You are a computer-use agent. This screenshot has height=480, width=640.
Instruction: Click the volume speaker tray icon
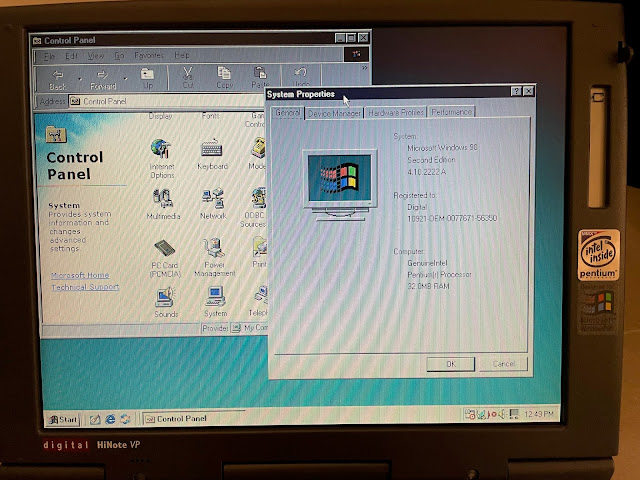(502, 414)
